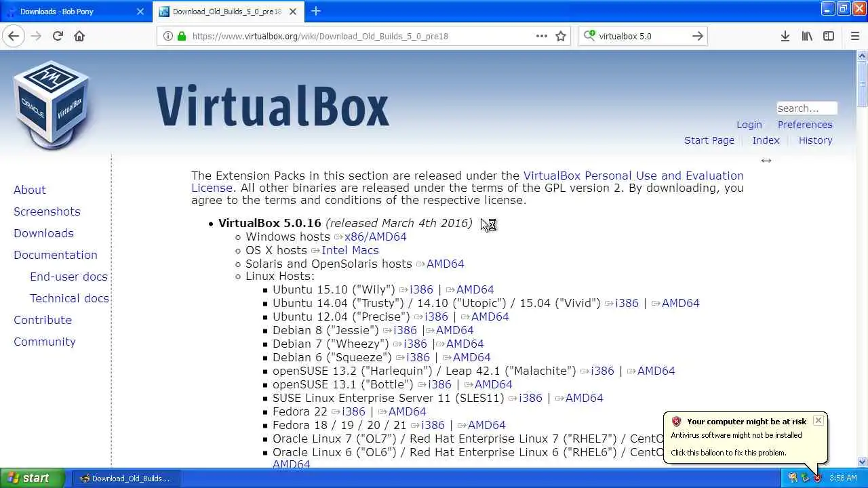Image resolution: width=868 pixels, height=488 pixels.
Task: Open About in the sidebar
Action: tap(30, 190)
